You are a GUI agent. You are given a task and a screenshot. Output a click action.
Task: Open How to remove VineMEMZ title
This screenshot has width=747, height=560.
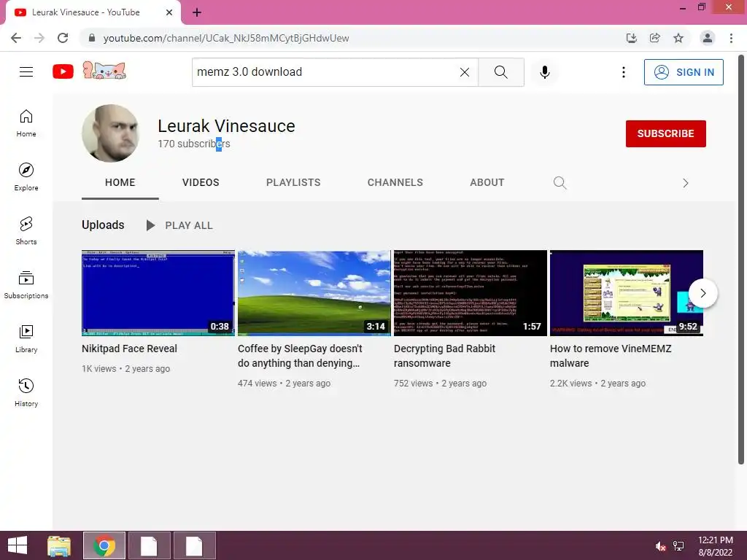click(611, 356)
